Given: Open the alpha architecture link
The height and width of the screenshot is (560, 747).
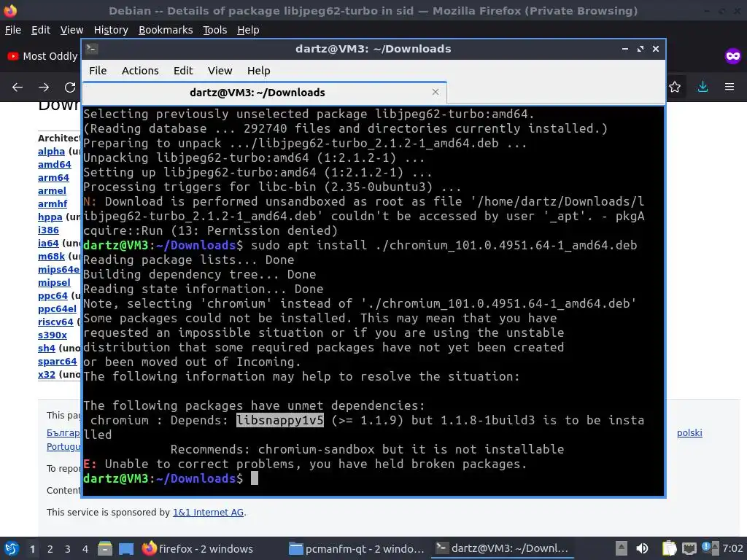Looking at the screenshot, I should (51, 152).
